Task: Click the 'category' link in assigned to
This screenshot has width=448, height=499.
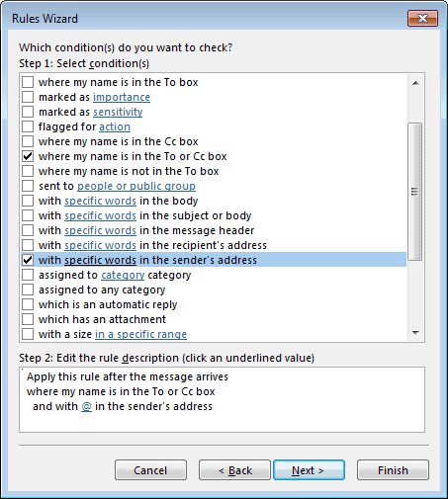Action: pyautogui.click(x=123, y=275)
